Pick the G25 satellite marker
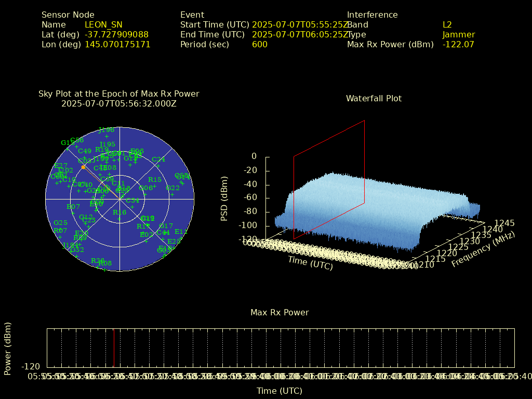This screenshot has height=399, width=532. [x=61, y=229]
